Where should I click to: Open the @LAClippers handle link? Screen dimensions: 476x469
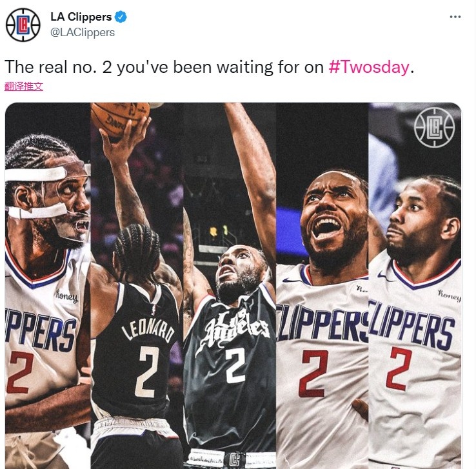[83, 32]
